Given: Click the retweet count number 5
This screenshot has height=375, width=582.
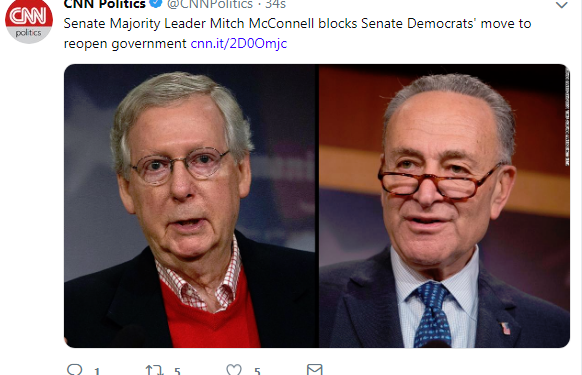Looking at the screenshot, I should (177, 371).
